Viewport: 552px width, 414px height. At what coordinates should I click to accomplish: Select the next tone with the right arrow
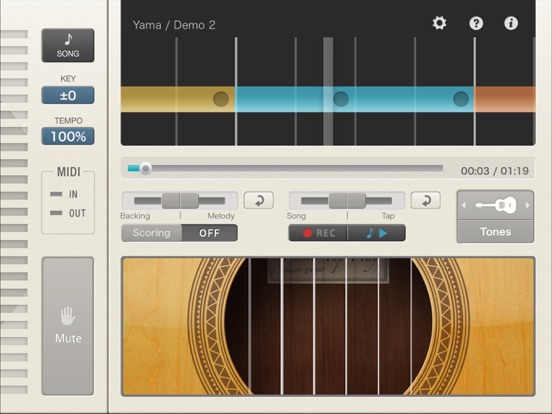pos(527,205)
